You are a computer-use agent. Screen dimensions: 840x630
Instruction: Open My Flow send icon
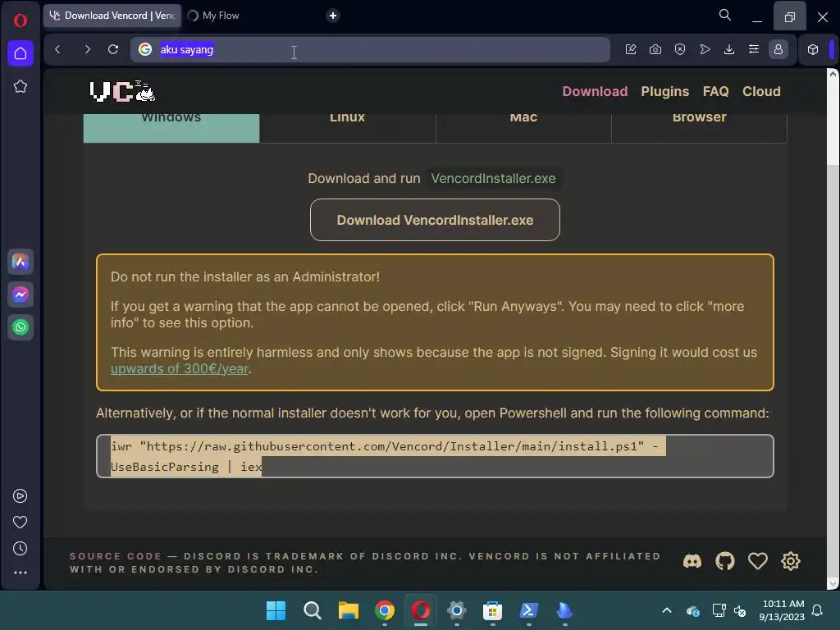click(x=705, y=49)
